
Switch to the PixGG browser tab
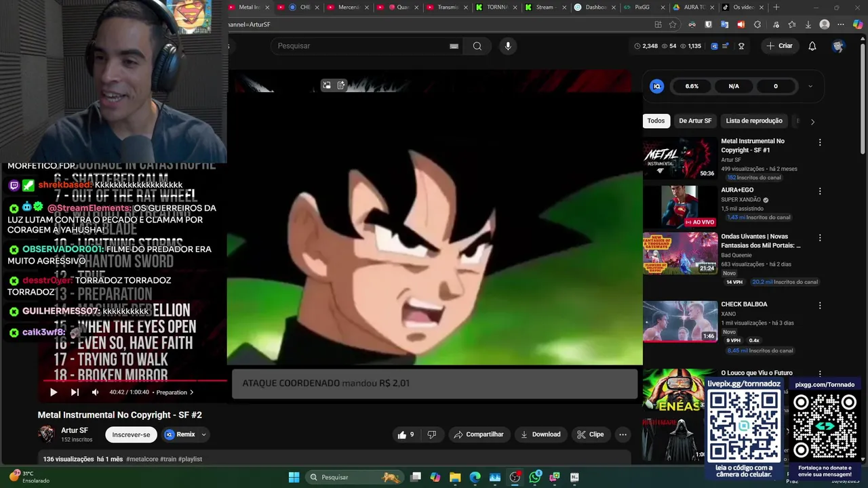point(642,7)
